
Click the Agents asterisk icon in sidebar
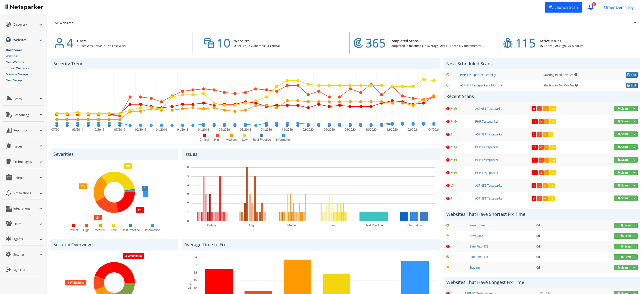[x=9, y=239]
